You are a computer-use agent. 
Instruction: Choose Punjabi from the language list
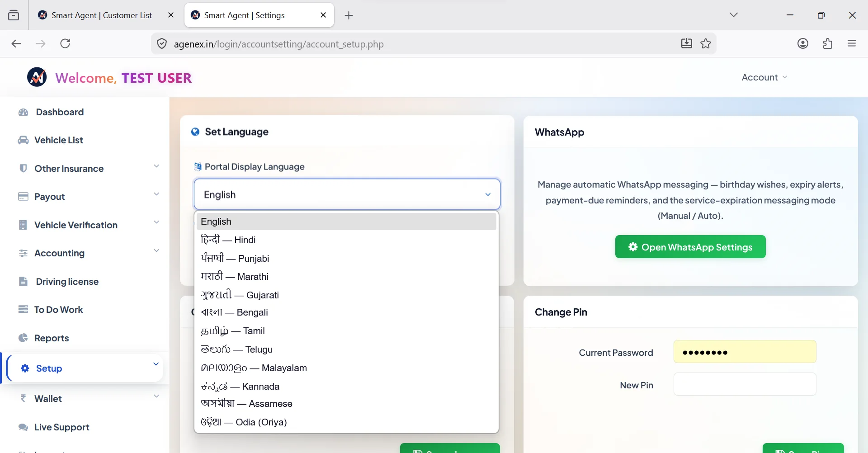[x=346, y=259]
